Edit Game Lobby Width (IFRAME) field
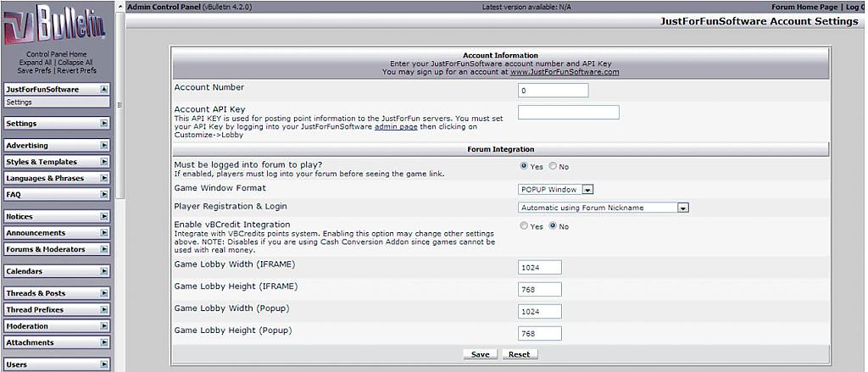 pyautogui.click(x=540, y=267)
